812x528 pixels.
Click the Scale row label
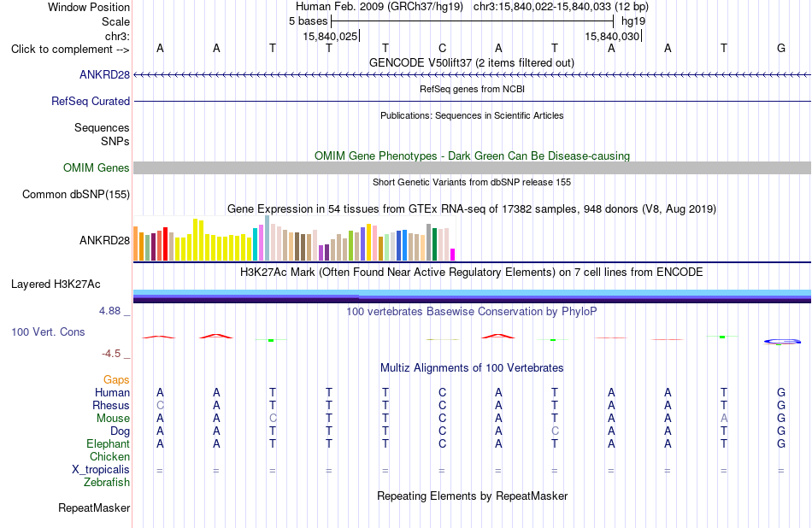click(115, 21)
